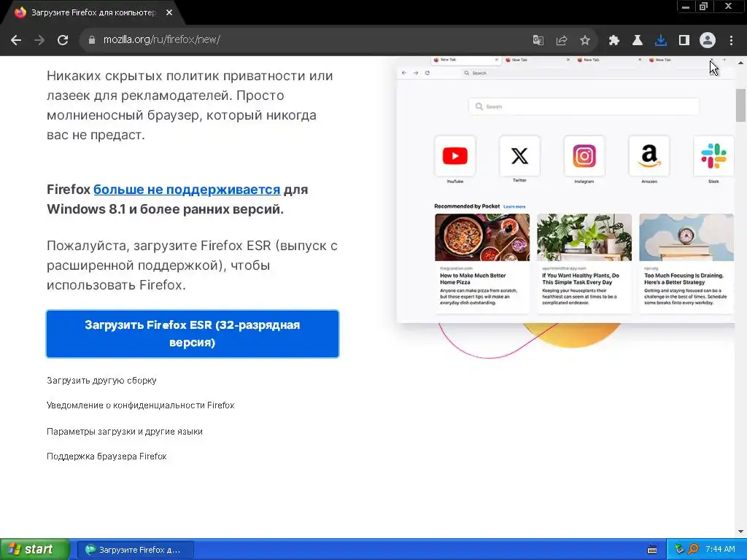Open the translate page icon
This screenshot has width=747, height=560.
[538, 40]
